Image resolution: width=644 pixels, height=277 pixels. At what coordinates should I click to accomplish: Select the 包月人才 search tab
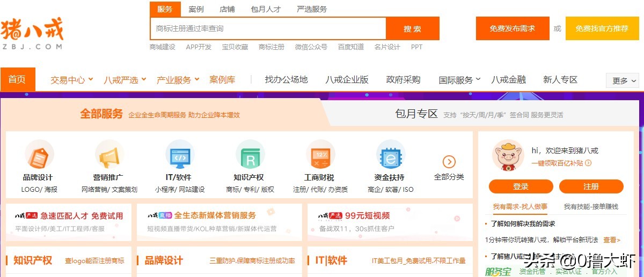pyautogui.click(x=266, y=9)
